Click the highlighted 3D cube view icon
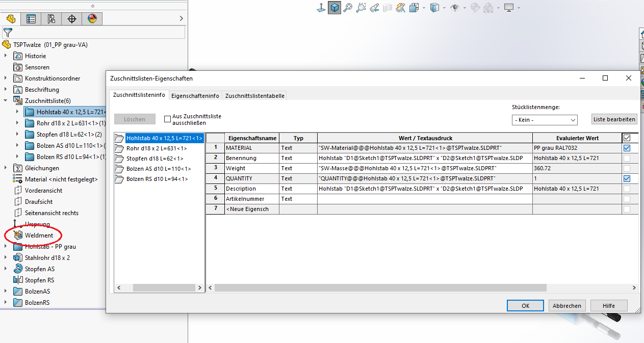Image resolution: width=644 pixels, height=343 pixels. (x=334, y=8)
